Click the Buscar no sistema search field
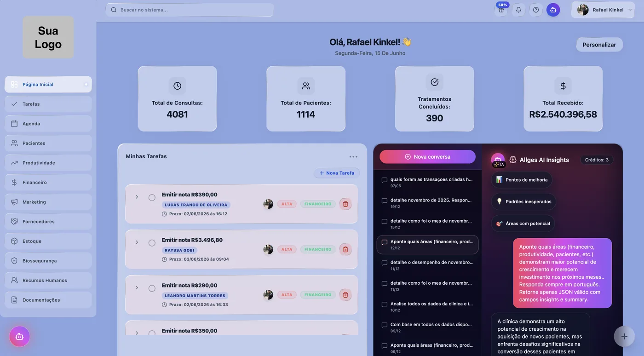The image size is (644, 356). click(190, 10)
